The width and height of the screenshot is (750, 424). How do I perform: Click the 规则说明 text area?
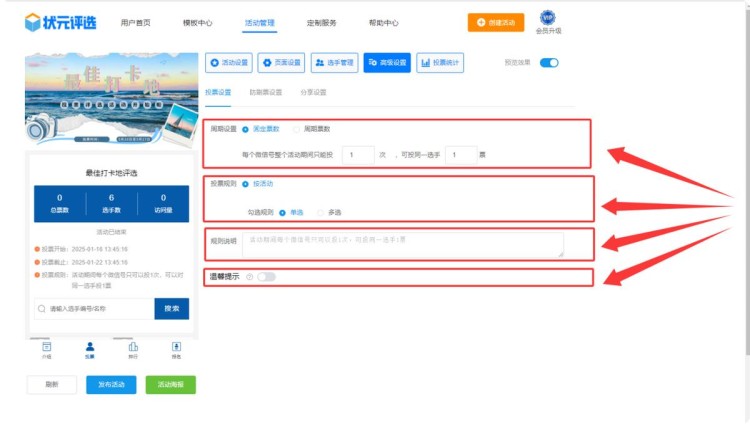point(402,245)
